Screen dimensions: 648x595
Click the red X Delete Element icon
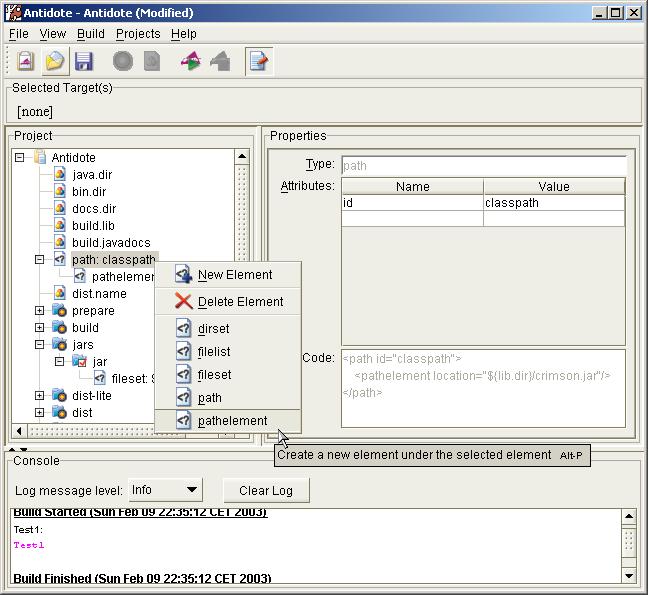coord(183,301)
